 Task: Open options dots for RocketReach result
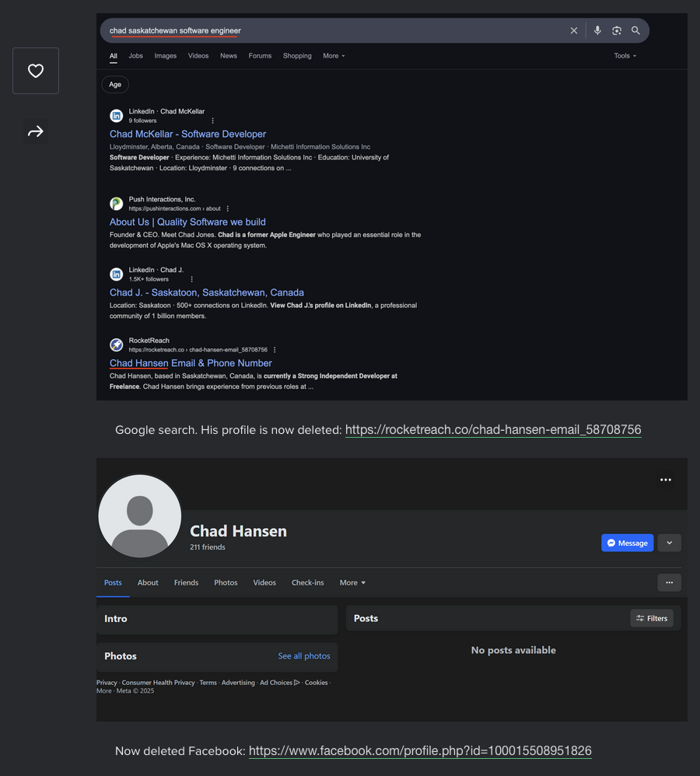[275, 350]
